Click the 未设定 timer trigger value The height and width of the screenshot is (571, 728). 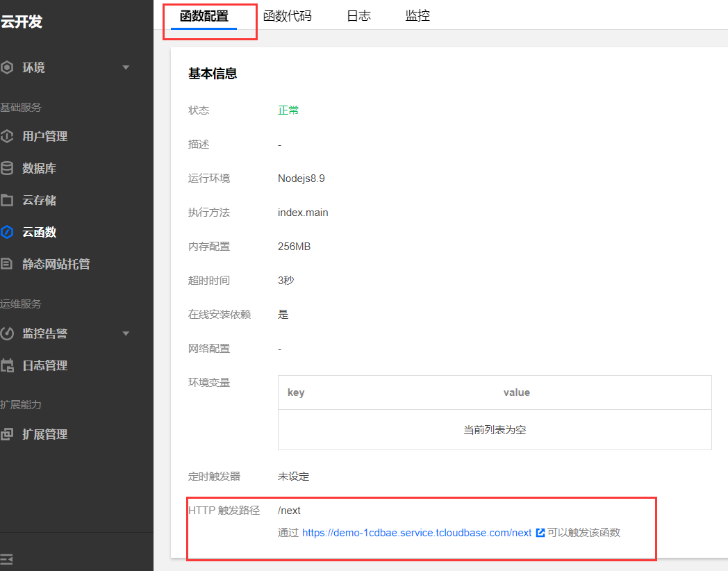(x=293, y=477)
